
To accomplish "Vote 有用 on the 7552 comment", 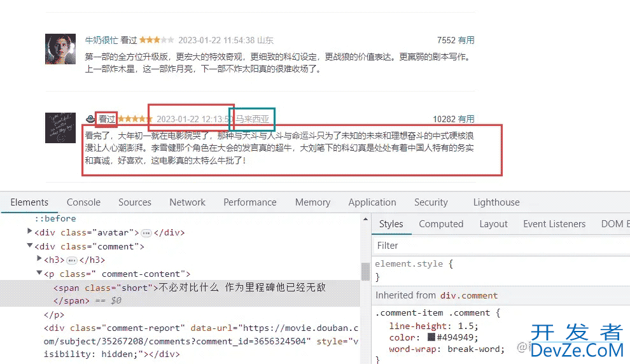I will [466, 40].
